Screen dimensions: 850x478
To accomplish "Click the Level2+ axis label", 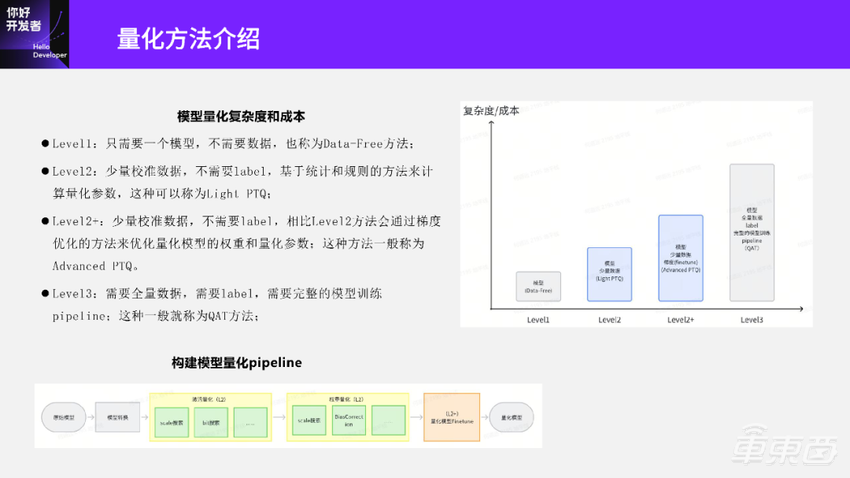I will tap(681, 319).
